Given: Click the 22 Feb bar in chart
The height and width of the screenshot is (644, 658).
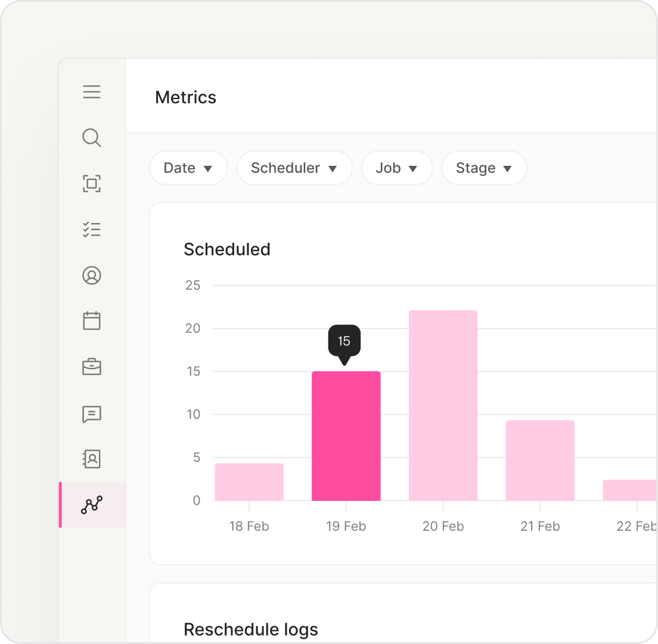Looking at the screenshot, I should click(630, 490).
